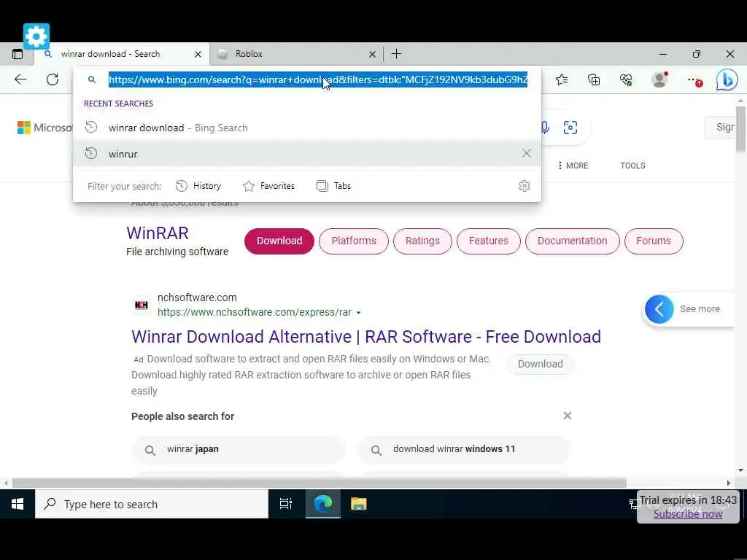Viewport: 747px width, 560px height.
Task: Open Settings and more ellipsis menu
Action: (x=694, y=80)
